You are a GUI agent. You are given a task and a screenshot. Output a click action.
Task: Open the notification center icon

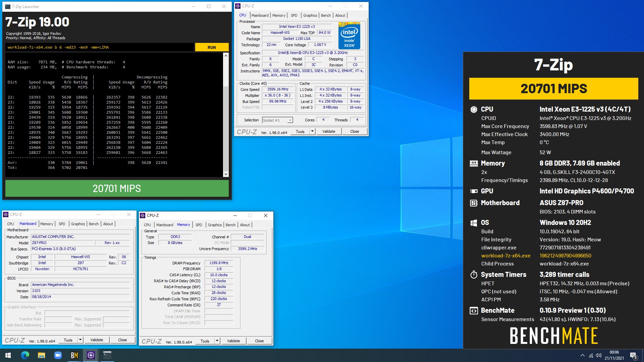coord(633,355)
